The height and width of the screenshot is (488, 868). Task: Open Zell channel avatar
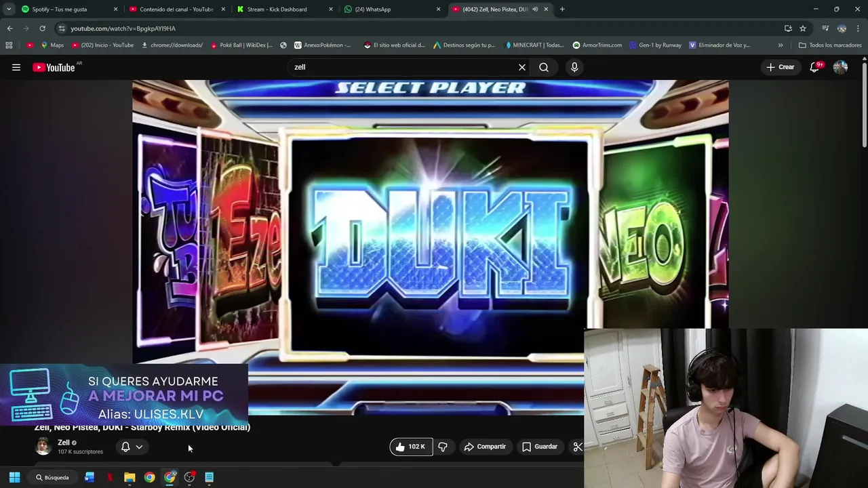click(43, 446)
